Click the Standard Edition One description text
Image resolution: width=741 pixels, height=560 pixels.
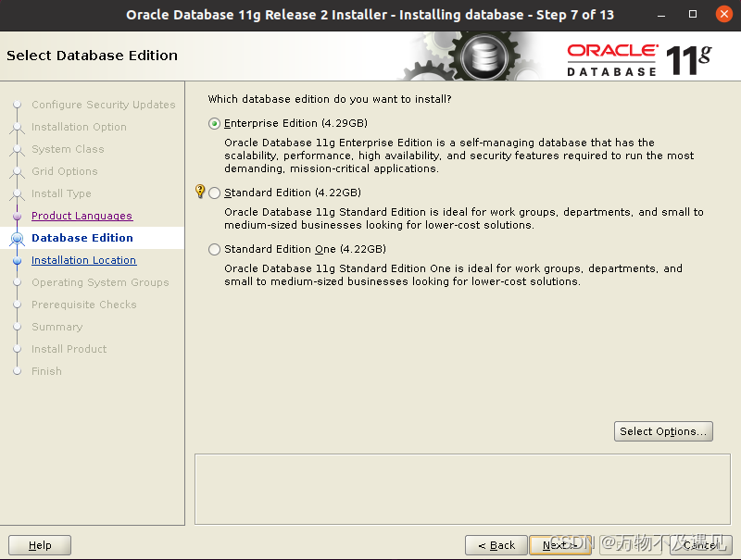(453, 275)
